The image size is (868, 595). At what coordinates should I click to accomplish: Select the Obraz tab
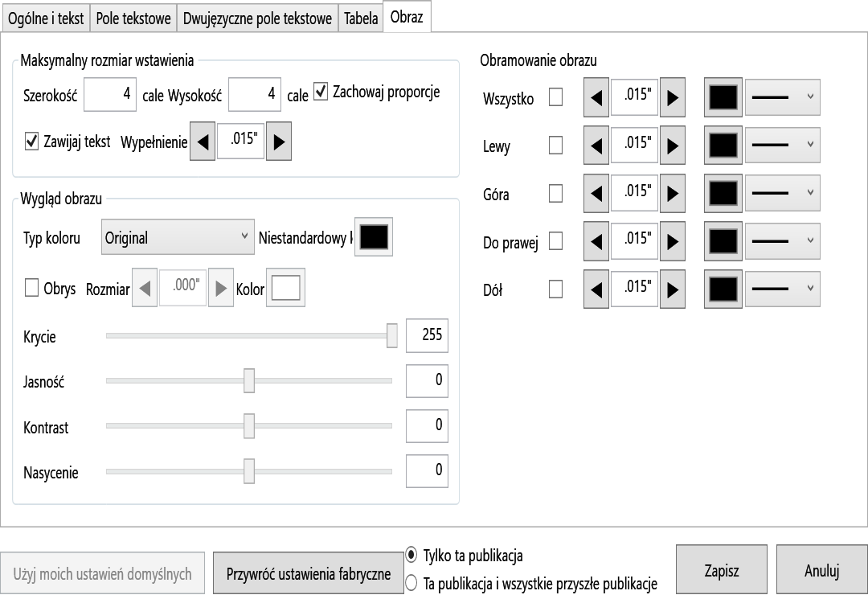click(407, 17)
